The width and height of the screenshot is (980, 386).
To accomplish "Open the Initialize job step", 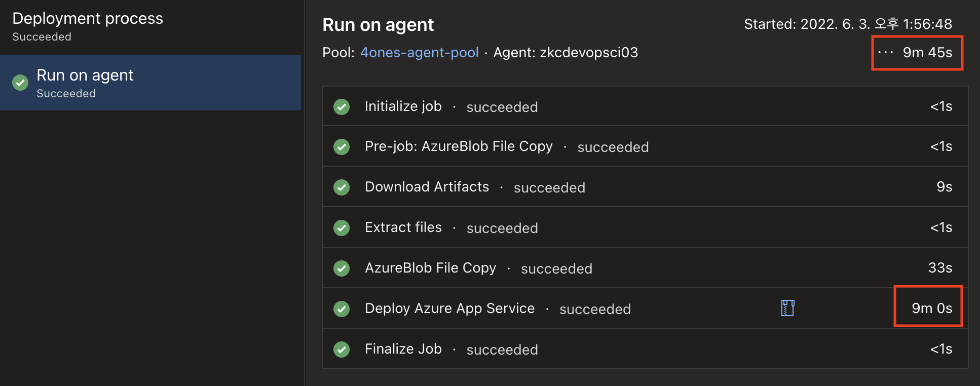I will tap(645, 106).
